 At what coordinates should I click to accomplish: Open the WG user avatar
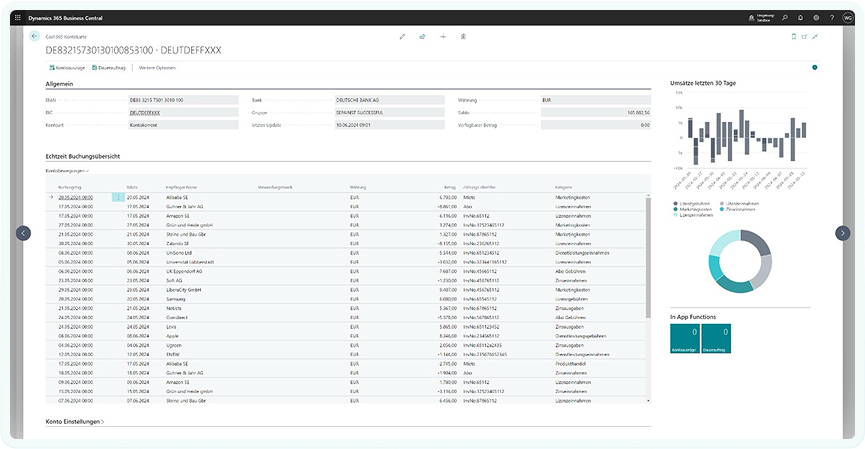pyautogui.click(x=848, y=18)
